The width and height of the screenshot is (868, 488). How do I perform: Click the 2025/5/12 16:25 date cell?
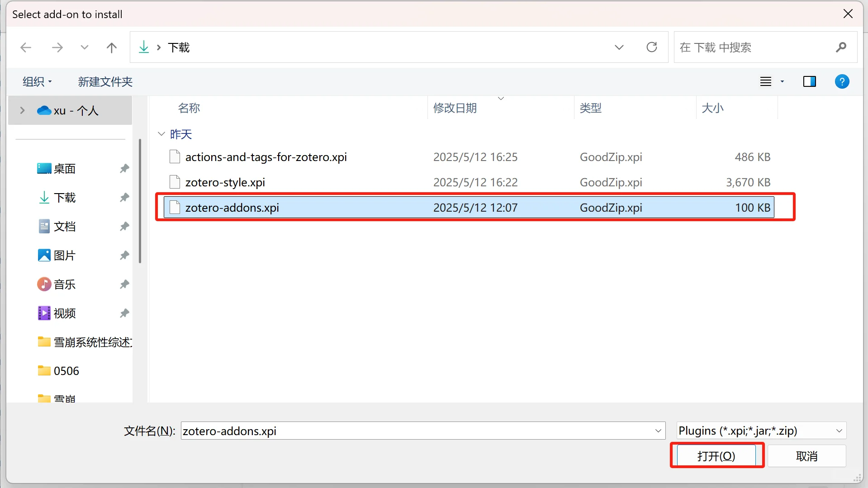(475, 157)
